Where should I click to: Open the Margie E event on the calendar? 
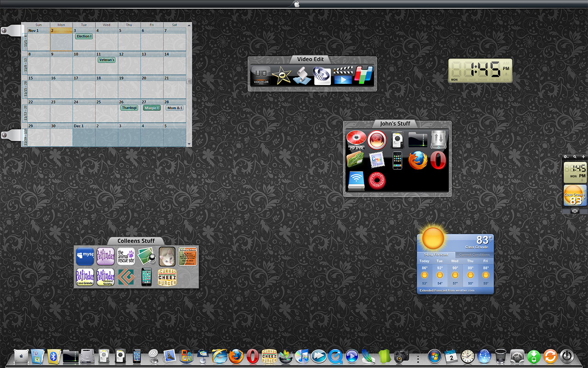tap(152, 108)
